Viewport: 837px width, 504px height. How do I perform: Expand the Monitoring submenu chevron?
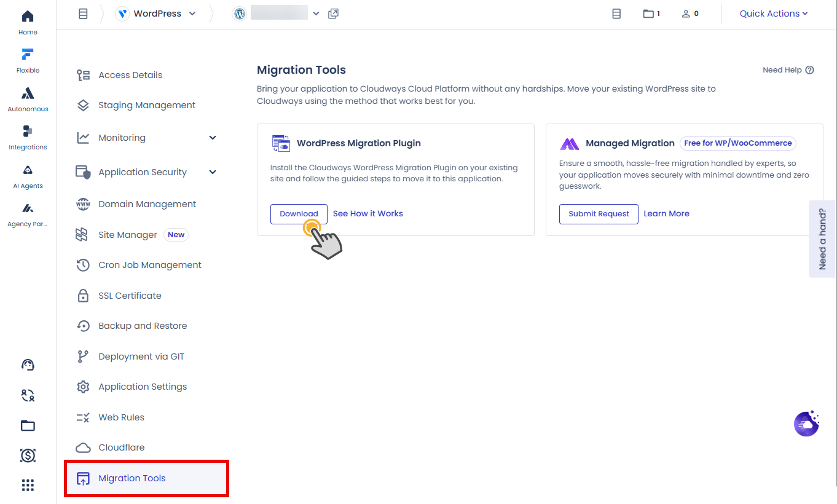coord(213,138)
